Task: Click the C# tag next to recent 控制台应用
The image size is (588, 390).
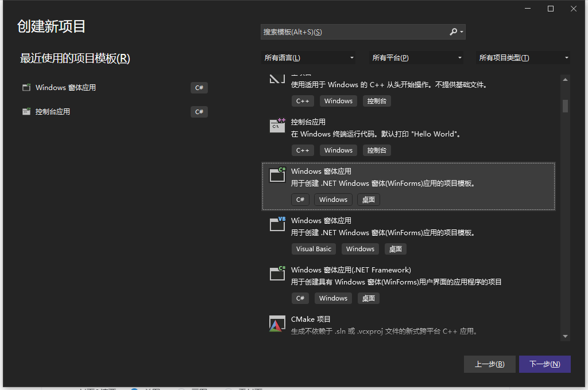Action: click(x=199, y=112)
